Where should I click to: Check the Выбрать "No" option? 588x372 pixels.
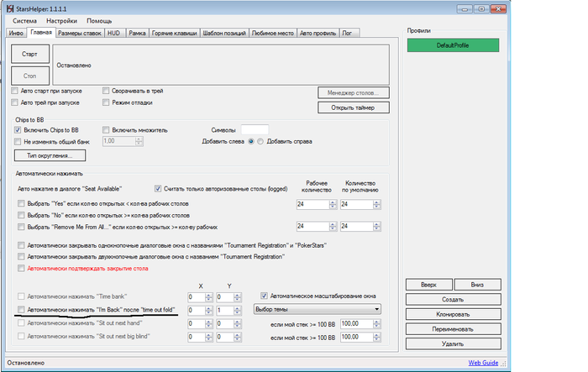21,215
